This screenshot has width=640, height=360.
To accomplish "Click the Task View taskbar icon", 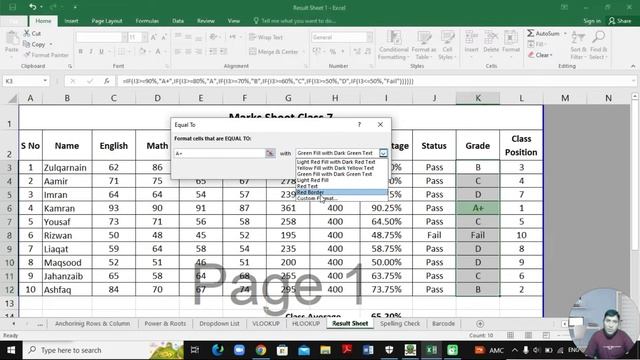I will [x=195, y=350].
